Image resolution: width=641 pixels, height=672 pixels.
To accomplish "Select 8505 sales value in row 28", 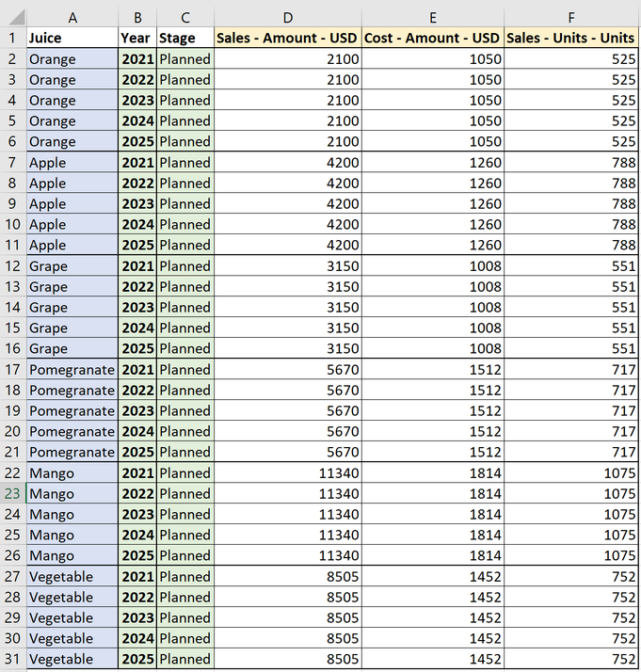I will pyautogui.click(x=288, y=597).
